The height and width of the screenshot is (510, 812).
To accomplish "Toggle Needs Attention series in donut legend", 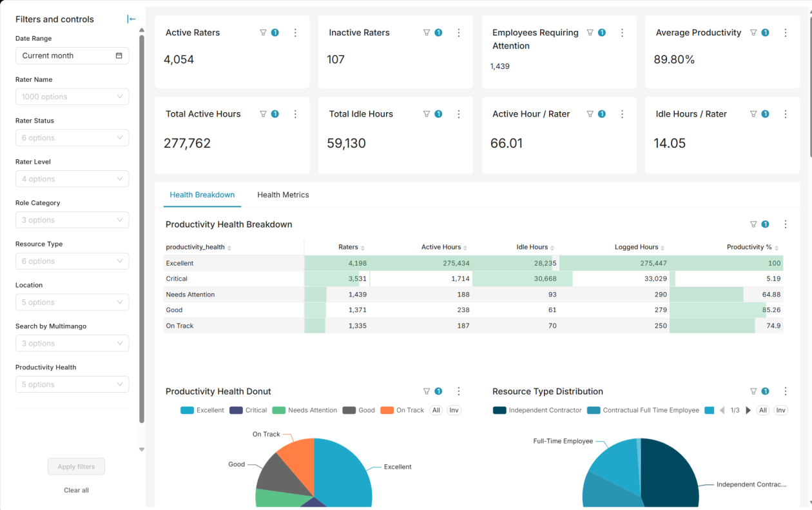I will click(x=305, y=410).
